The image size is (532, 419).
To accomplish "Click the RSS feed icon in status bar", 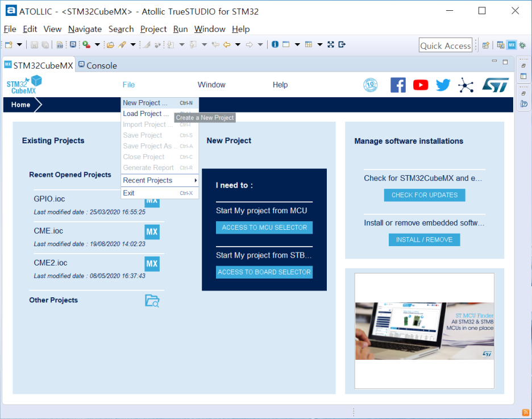I will pyautogui.click(x=525, y=413).
